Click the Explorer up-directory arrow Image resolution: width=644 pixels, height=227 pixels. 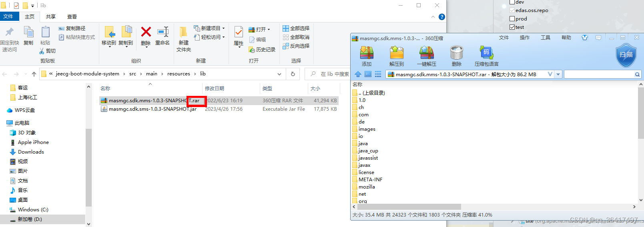[x=34, y=74]
